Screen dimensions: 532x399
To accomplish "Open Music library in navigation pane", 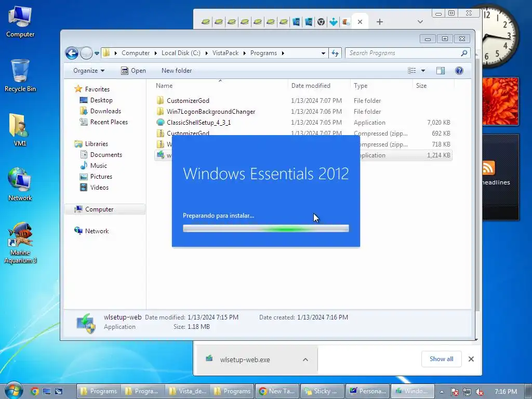I will tap(98, 166).
